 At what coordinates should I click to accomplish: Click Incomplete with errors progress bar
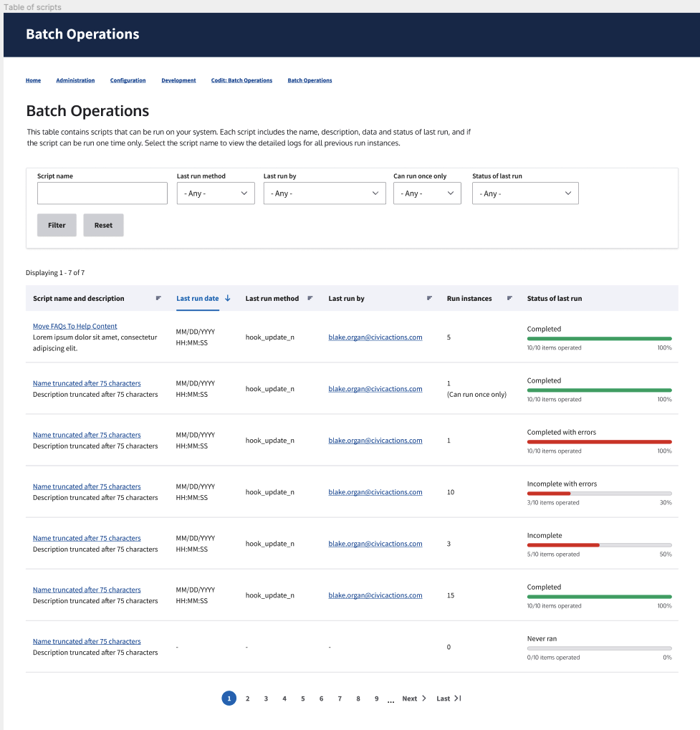click(x=599, y=493)
